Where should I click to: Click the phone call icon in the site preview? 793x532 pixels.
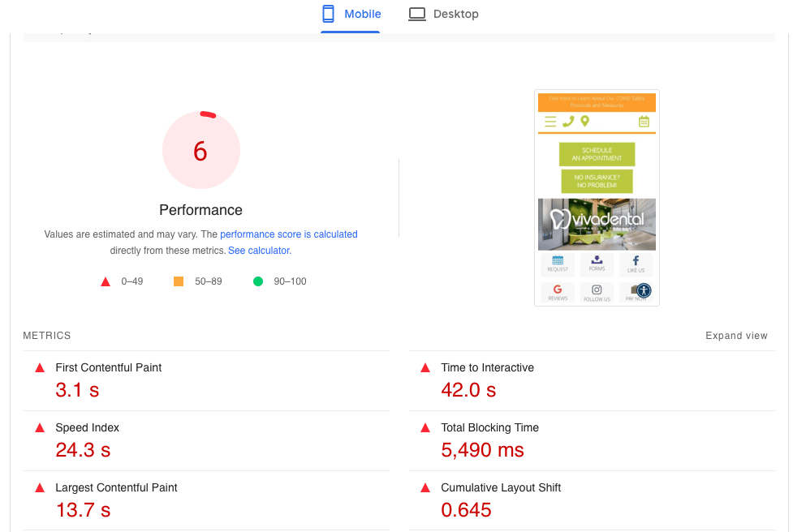(568, 122)
